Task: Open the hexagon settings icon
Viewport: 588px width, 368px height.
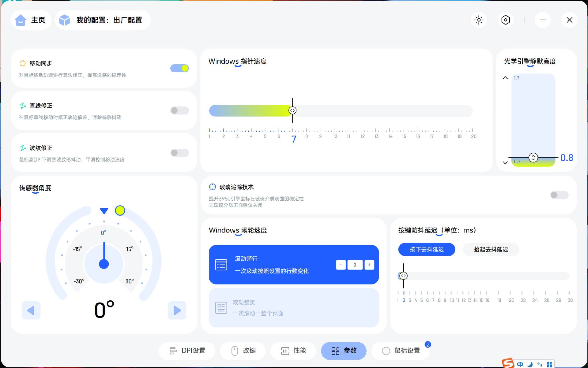Action: 506,20
